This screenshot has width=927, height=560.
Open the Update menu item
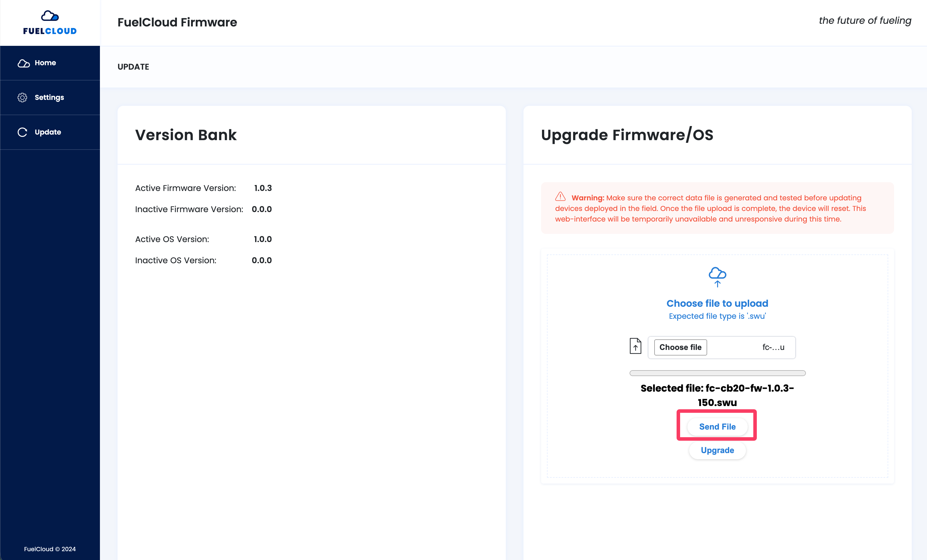coord(50,132)
